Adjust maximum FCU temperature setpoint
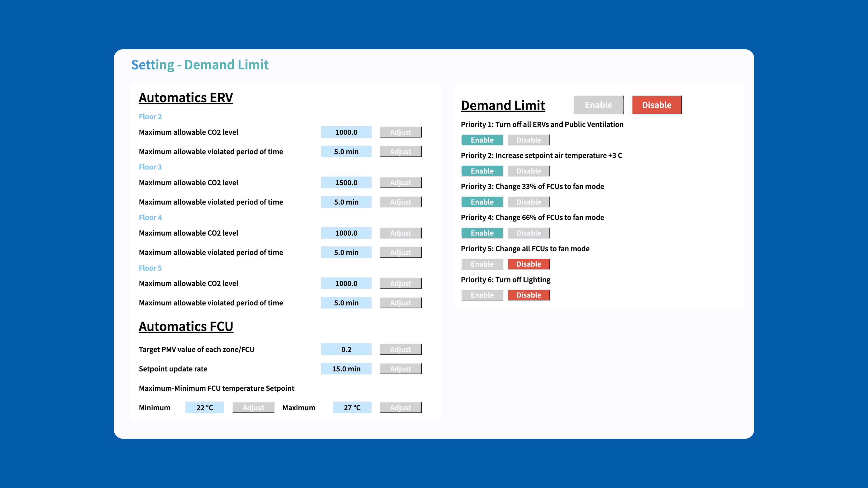Image resolution: width=868 pixels, height=488 pixels. click(400, 408)
